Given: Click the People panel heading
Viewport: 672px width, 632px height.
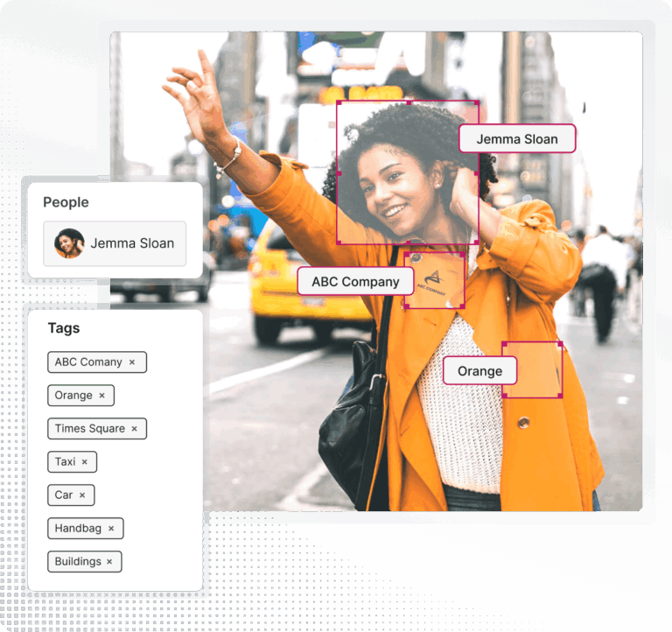Looking at the screenshot, I should pyautogui.click(x=66, y=202).
